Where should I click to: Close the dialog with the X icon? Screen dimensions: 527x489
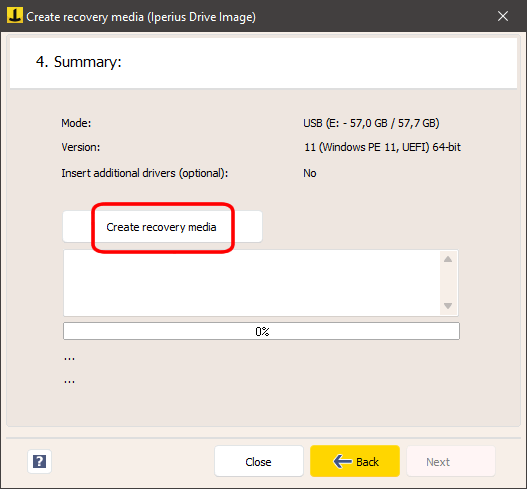pos(503,16)
